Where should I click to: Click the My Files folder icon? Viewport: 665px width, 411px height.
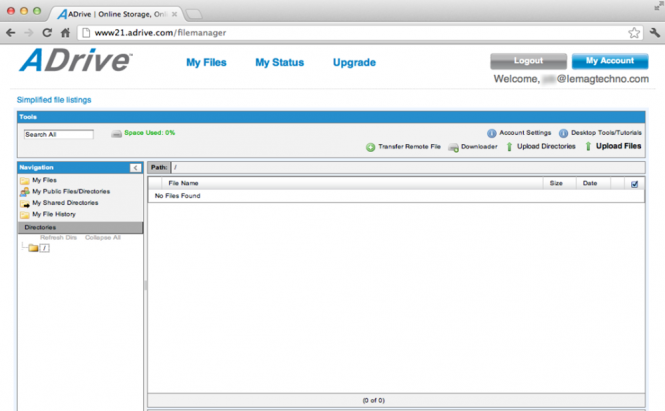click(x=25, y=181)
